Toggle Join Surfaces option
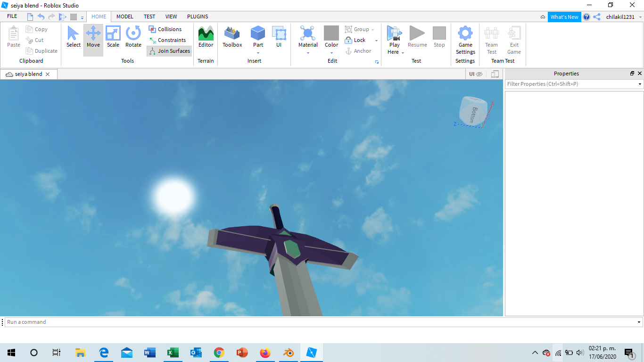The width and height of the screenshot is (644, 362). point(169,51)
